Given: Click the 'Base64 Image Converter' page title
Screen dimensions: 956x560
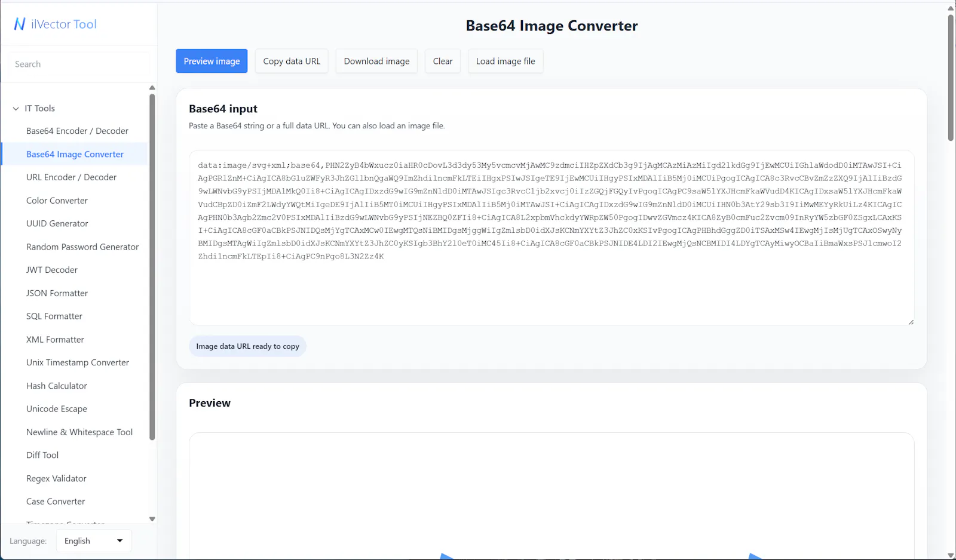Looking at the screenshot, I should click(x=551, y=26).
